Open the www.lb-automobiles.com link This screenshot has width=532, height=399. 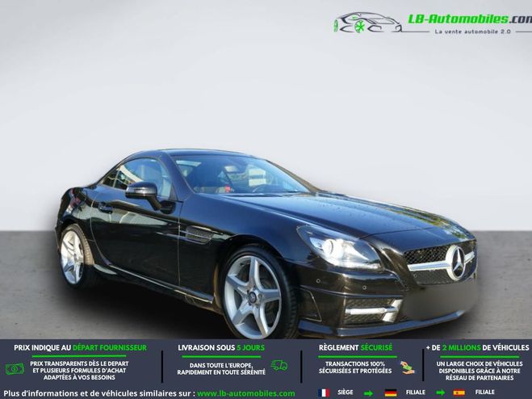click(246, 394)
